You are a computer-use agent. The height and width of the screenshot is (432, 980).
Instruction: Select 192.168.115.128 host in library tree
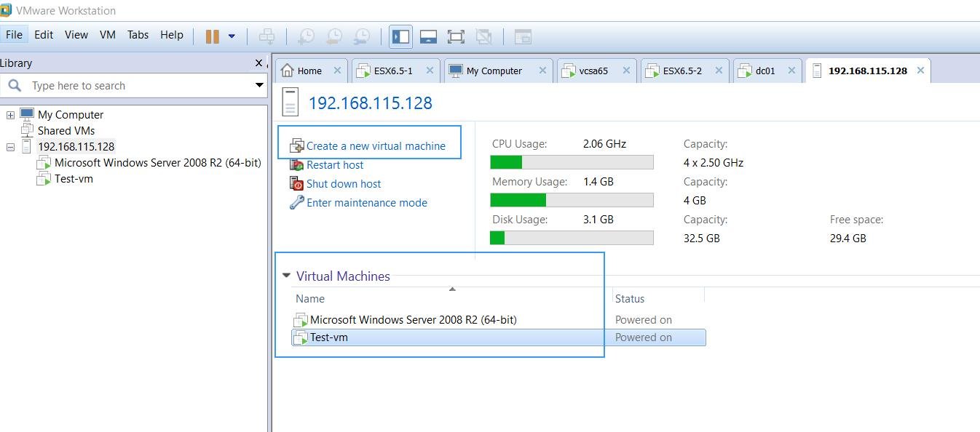(76, 147)
